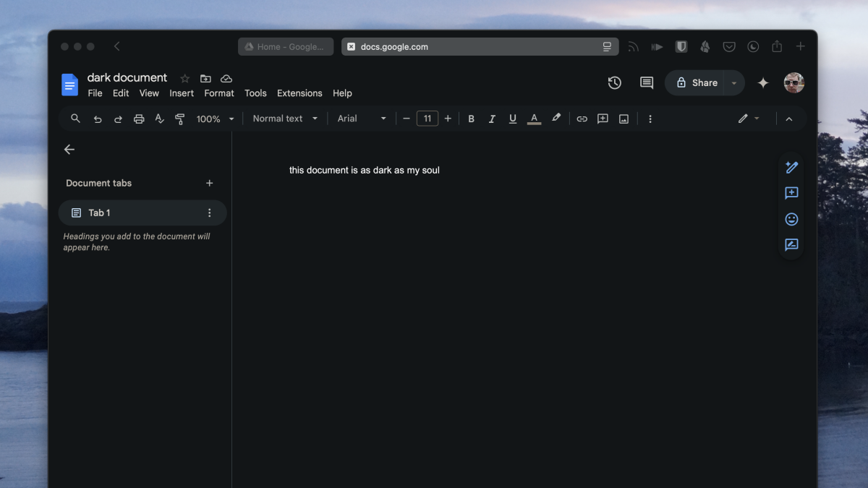Click the Gemini sparkle icon

coord(762,83)
